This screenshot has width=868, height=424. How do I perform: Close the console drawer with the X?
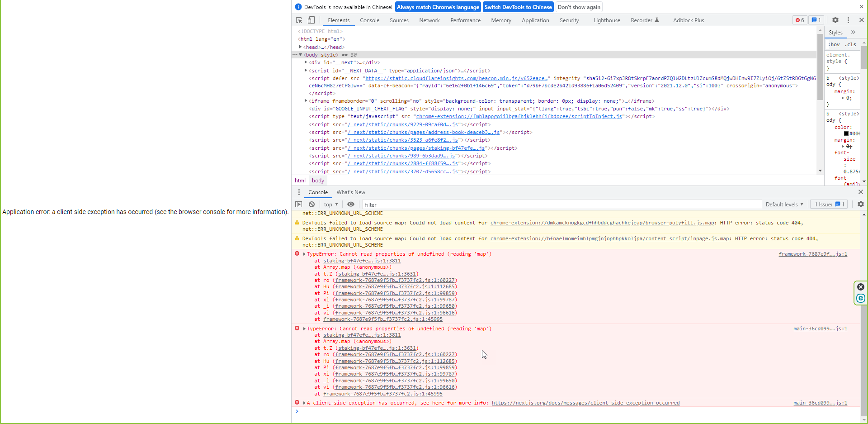[861, 192]
